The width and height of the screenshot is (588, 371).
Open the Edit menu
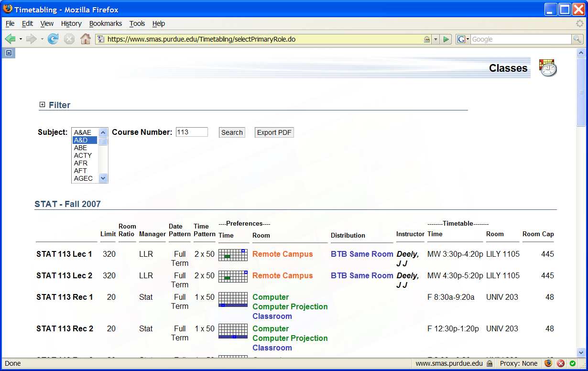27,23
